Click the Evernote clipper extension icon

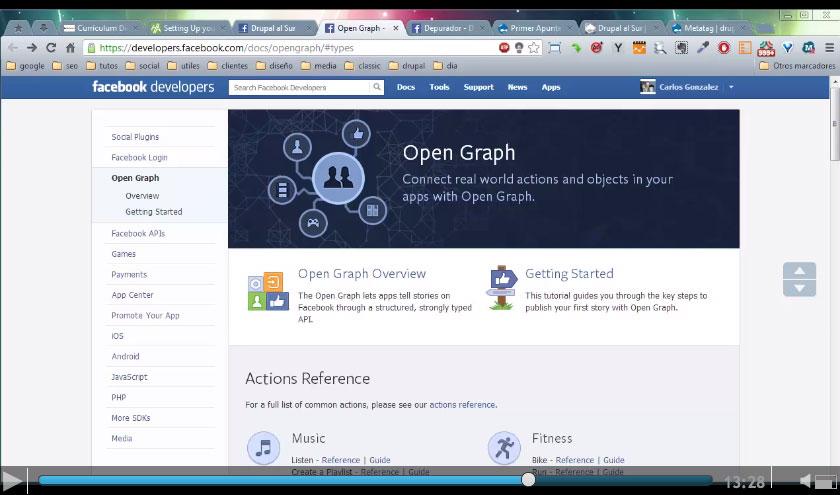681,48
